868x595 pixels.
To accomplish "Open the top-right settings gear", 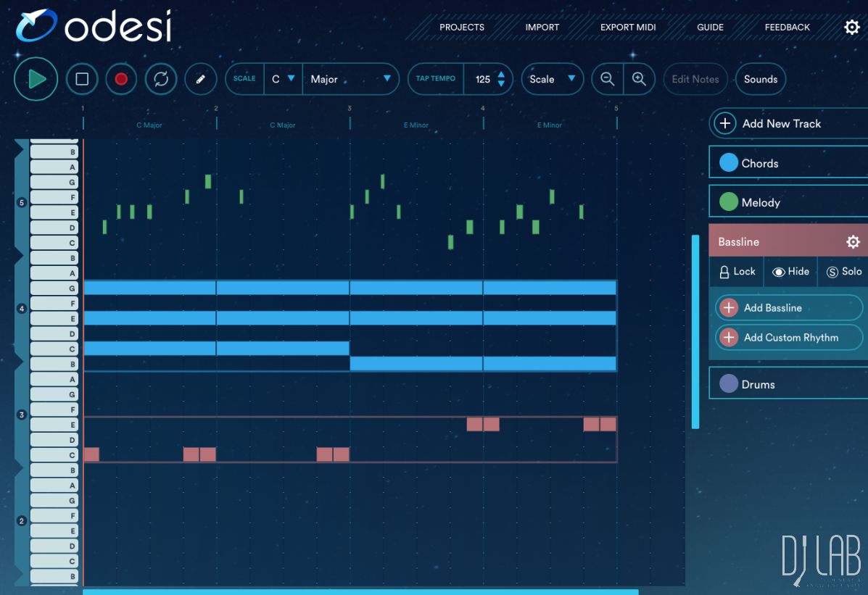I will (x=852, y=28).
